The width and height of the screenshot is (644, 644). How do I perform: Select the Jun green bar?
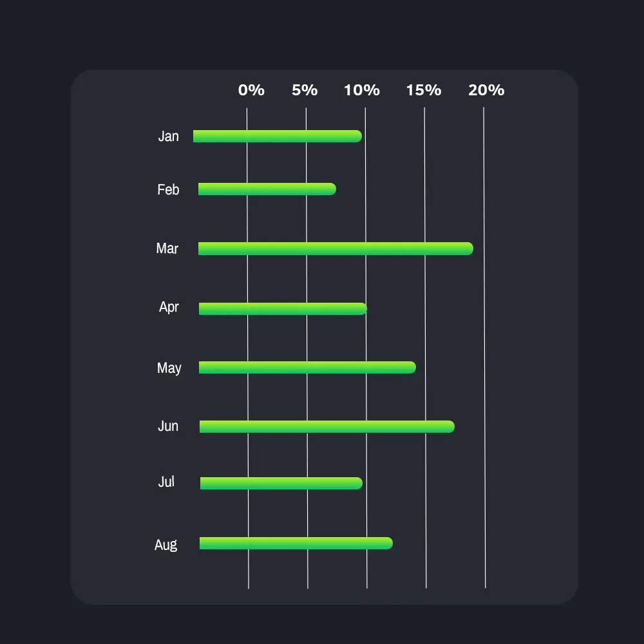point(327,426)
